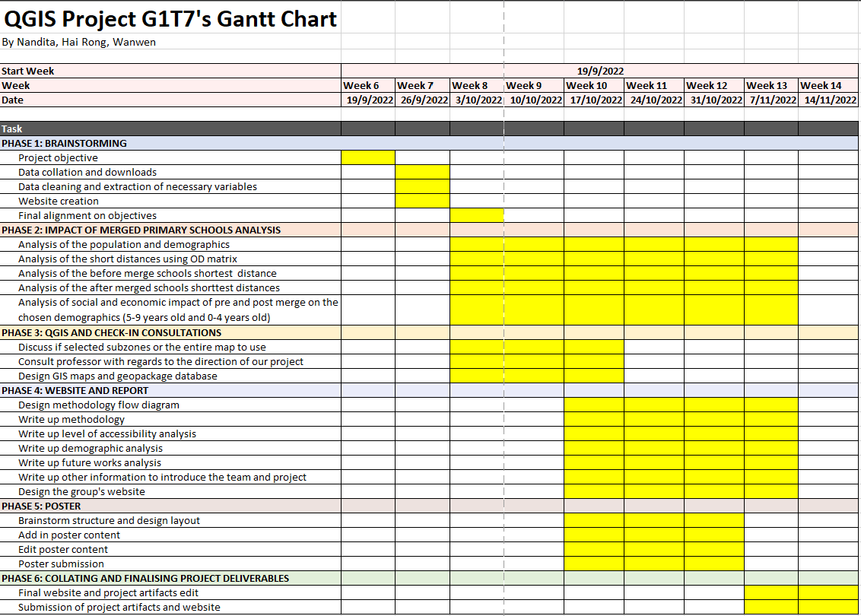Click yellow Week 8 cell for Final alignment

click(x=477, y=215)
